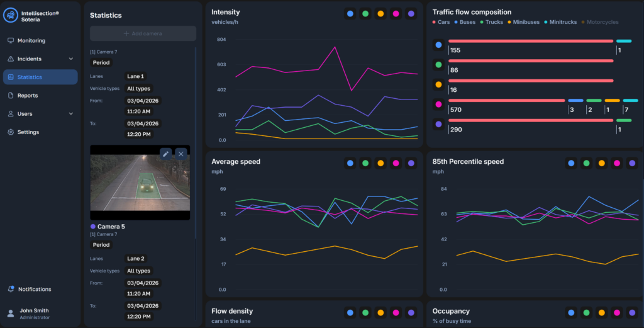644x328 pixels.
Task: Edit the camera with the pencil icon
Action: [165, 154]
